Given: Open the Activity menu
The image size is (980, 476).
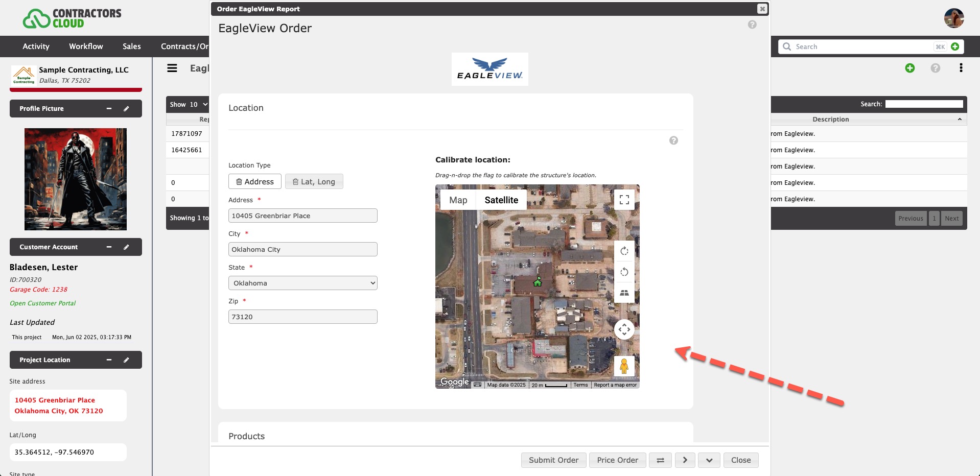Looking at the screenshot, I should click(36, 46).
